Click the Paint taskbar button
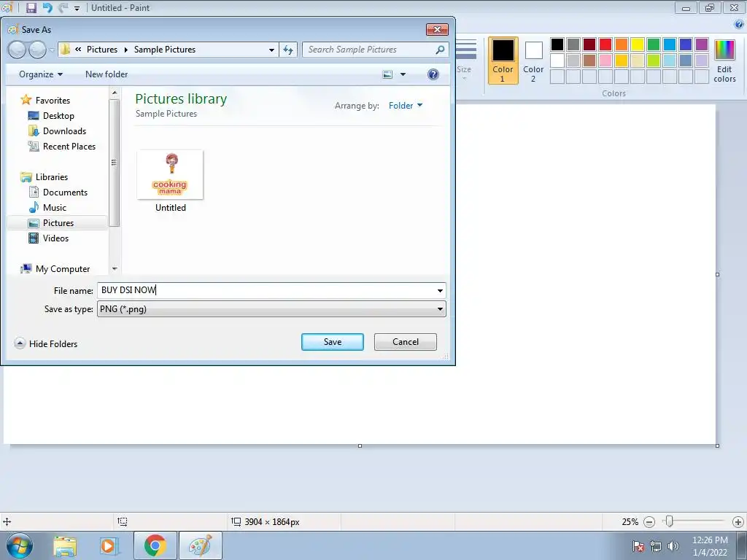Viewport: 747px width, 560px height. 201,545
